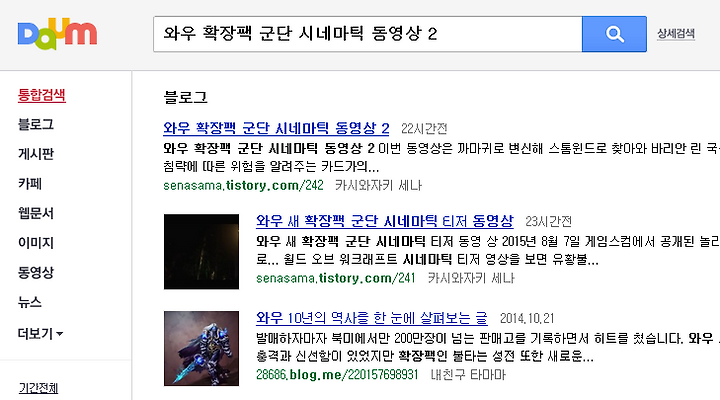Image resolution: width=720 pixels, height=400 pixels.
Task: Click the dark thumbnail of teaser post
Action: pyautogui.click(x=202, y=252)
